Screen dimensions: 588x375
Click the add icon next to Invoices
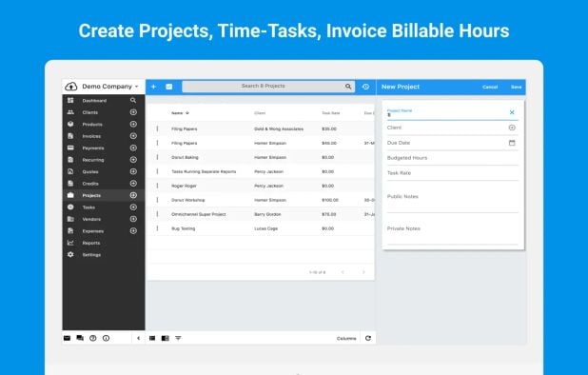click(x=133, y=136)
